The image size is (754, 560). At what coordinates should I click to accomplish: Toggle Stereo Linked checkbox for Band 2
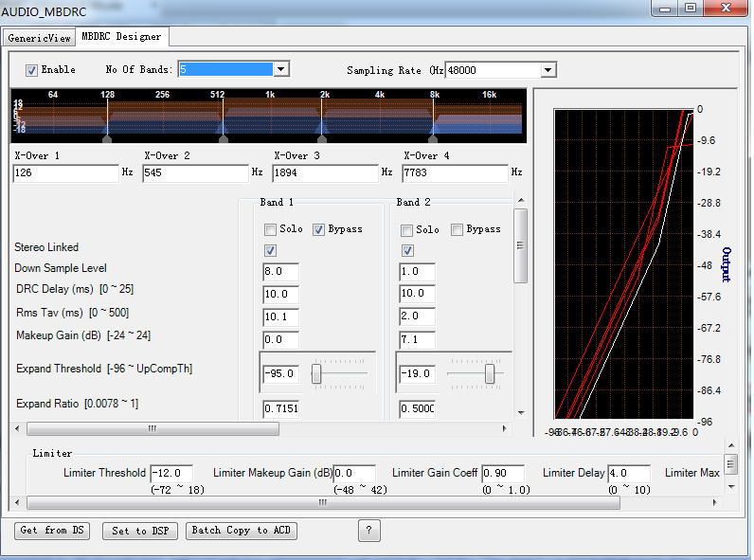coord(407,250)
